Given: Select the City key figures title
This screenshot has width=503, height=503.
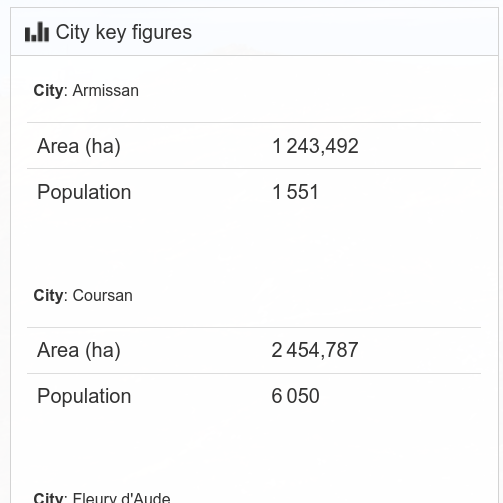Looking at the screenshot, I should click(124, 33).
